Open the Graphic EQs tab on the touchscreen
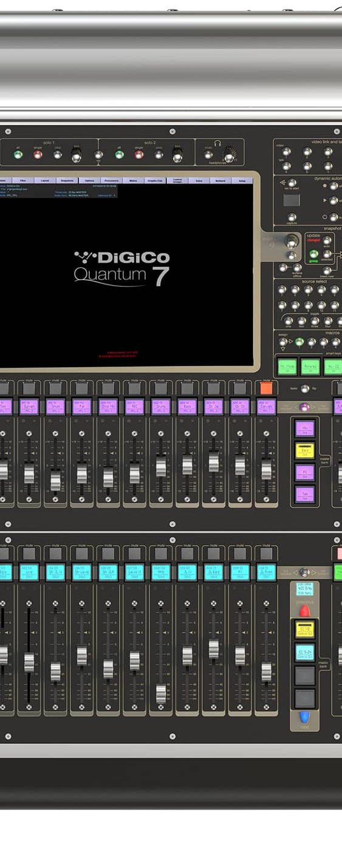The width and height of the screenshot is (342, 868). (155, 181)
